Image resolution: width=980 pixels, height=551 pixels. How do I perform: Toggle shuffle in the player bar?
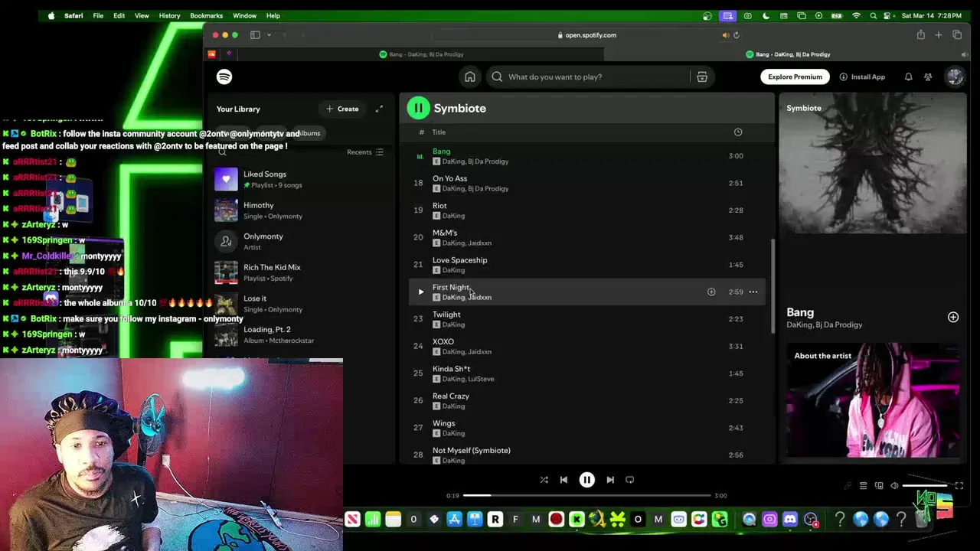tap(544, 480)
